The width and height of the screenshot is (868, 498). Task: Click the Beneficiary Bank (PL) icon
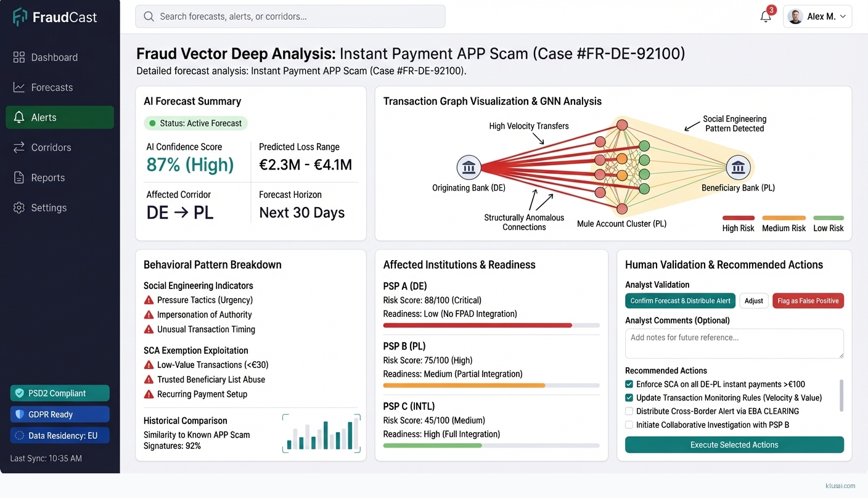(738, 168)
